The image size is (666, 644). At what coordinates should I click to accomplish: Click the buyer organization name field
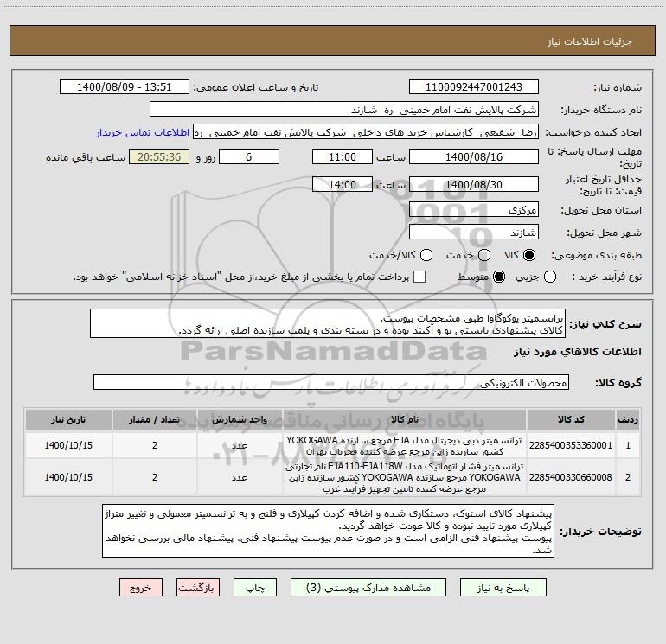click(344, 110)
